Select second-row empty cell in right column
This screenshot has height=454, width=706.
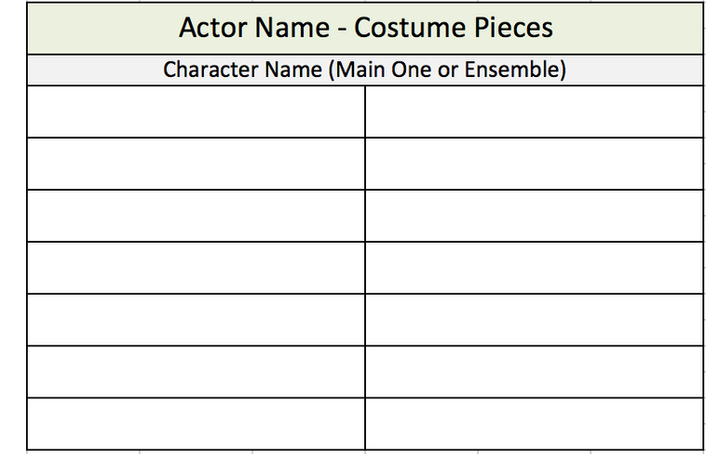click(x=535, y=163)
